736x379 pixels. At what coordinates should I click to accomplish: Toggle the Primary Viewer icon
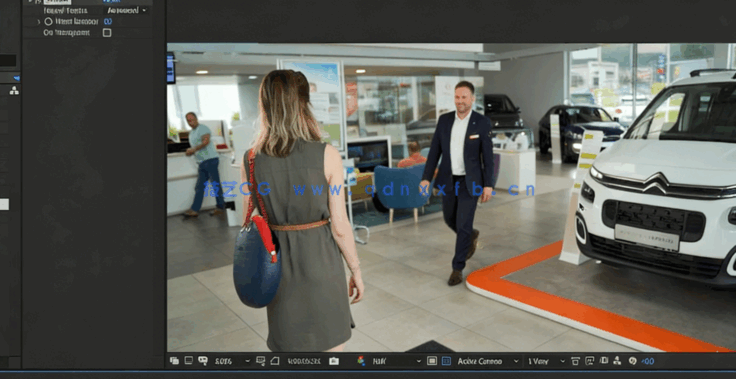(188, 361)
